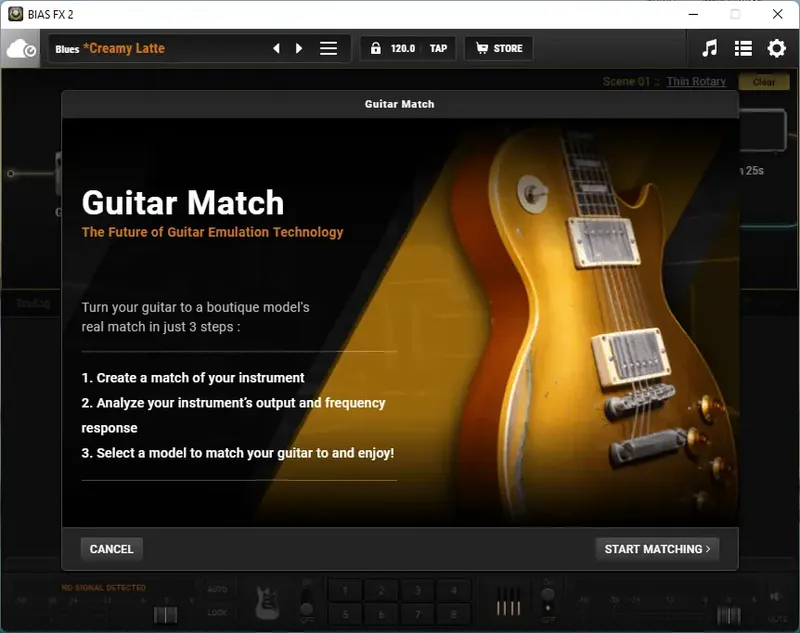Select scene button 5
The width and height of the screenshot is (800, 633).
click(x=345, y=614)
